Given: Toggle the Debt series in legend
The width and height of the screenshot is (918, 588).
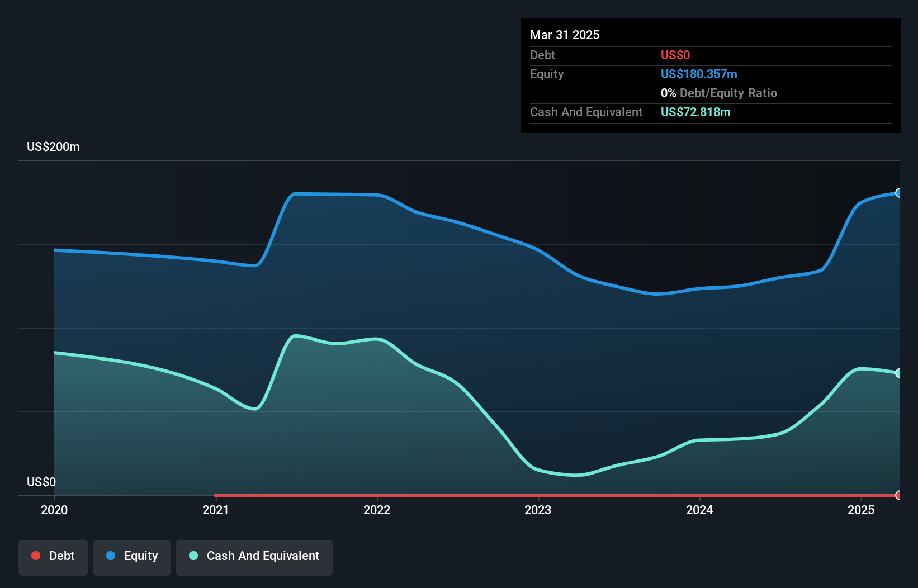Looking at the screenshot, I should point(53,557).
